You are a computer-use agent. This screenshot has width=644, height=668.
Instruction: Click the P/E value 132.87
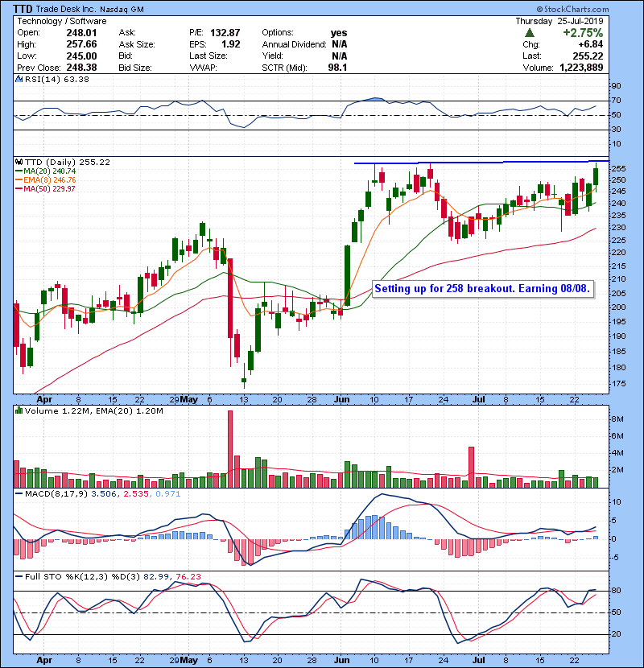tap(225, 33)
